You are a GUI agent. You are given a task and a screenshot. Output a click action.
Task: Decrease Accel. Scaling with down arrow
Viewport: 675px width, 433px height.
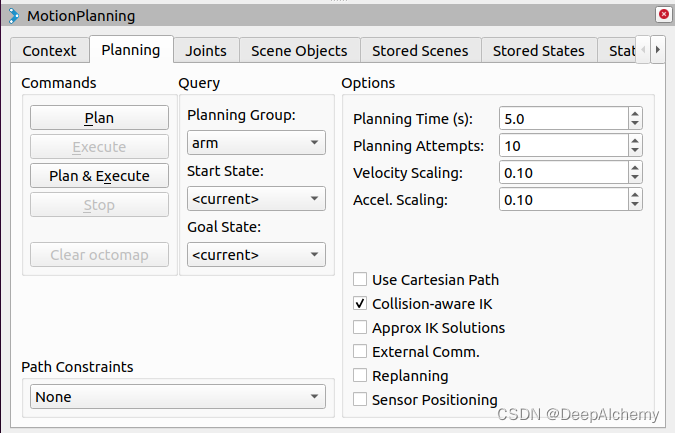[x=635, y=205]
